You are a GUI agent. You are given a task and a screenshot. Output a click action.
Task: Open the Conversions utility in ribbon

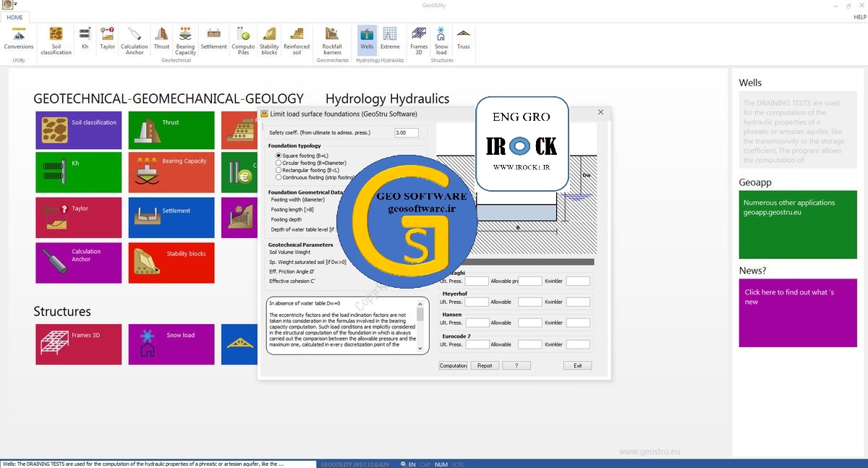point(19,38)
